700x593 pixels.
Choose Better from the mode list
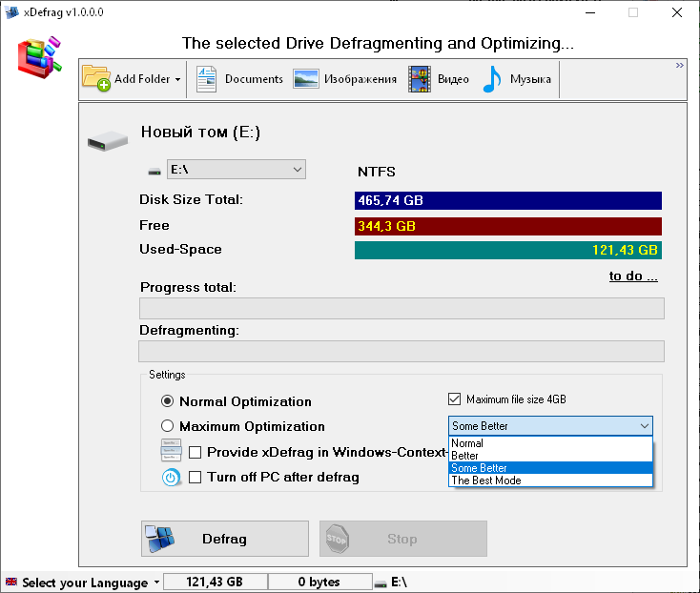click(x=550, y=456)
